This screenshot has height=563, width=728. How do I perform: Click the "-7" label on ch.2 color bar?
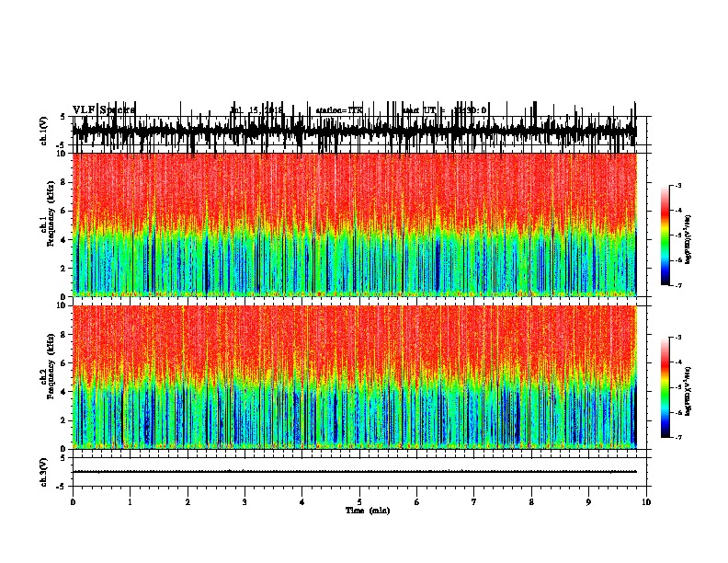point(677,437)
